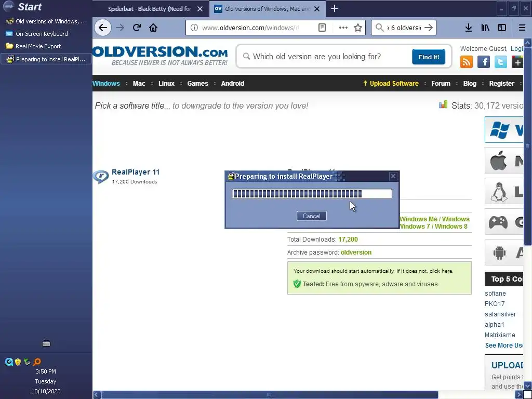Viewport: 532px width, 399px height.
Task: Click the orange magnifier tray icon
Action: 37,362
